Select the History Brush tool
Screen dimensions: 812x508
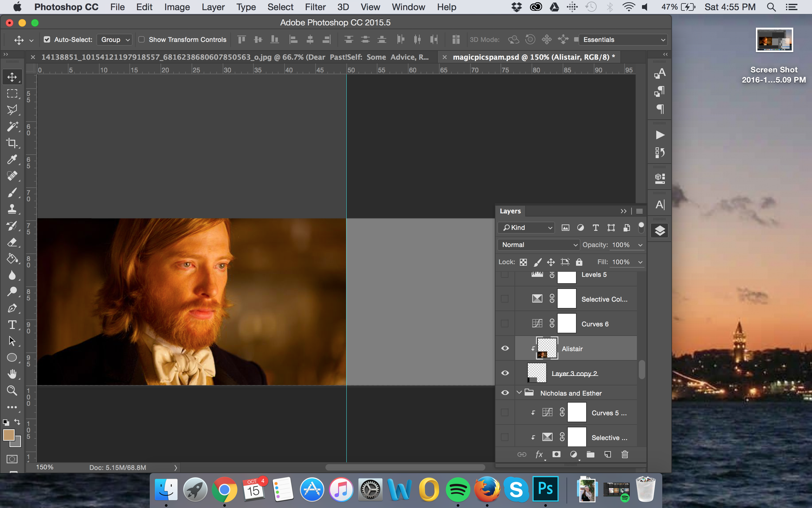pos(12,226)
